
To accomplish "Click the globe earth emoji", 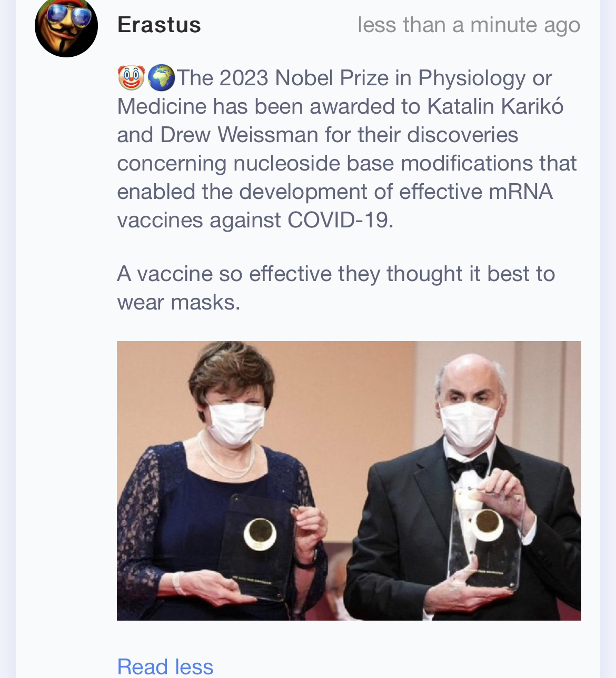I will (161, 78).
